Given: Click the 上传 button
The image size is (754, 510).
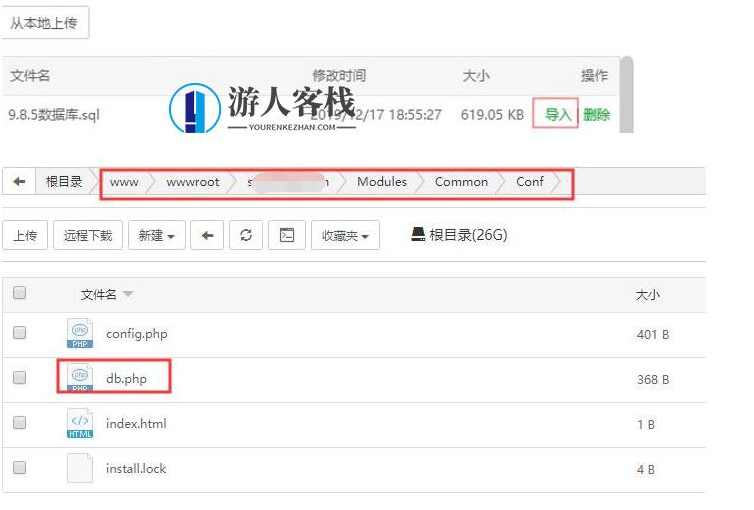Looking at the screenshot, I should click(x=25, y=236).
